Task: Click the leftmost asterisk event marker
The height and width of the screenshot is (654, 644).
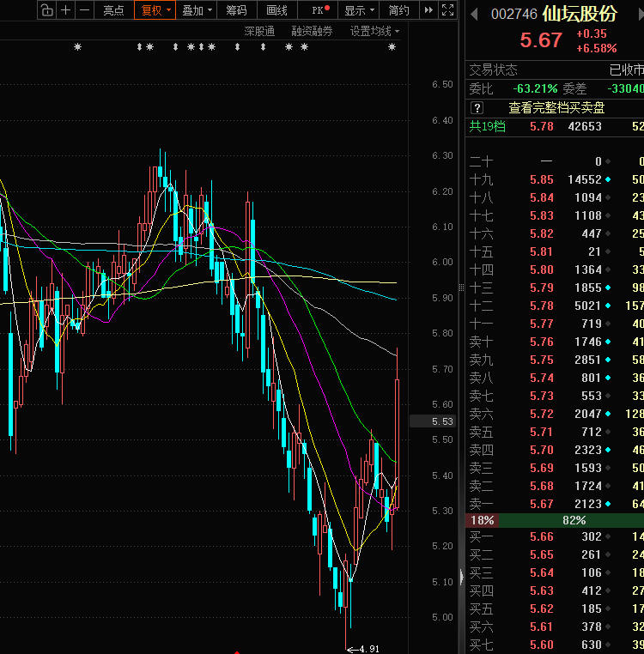Action: [x=77, y=47]
